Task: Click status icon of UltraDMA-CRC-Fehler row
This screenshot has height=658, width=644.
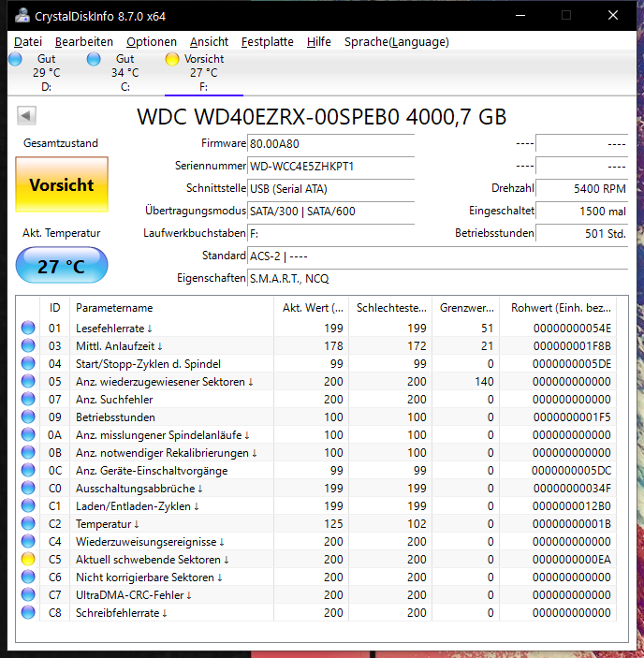Action: pos(28,594)
